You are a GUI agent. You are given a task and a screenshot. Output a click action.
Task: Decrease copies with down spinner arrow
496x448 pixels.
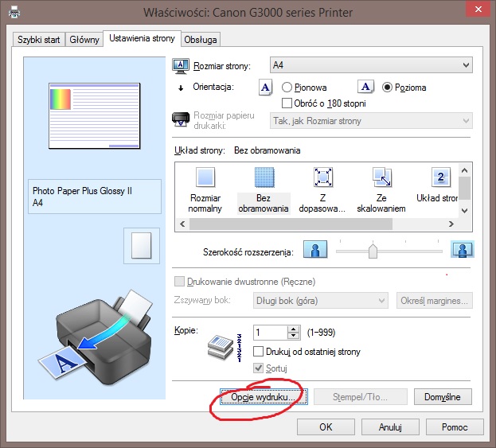coord(294,336)
